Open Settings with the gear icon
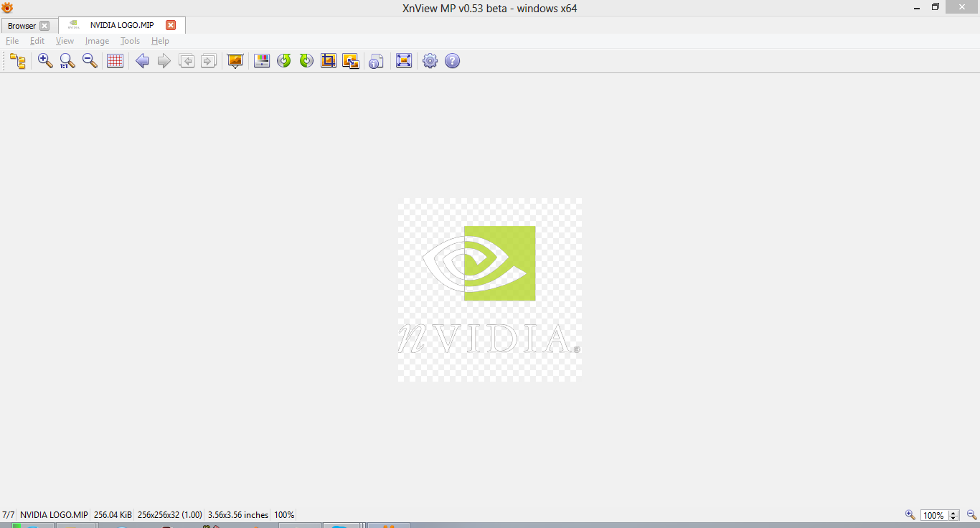This screenshot has height=528, width=980. 430,61
